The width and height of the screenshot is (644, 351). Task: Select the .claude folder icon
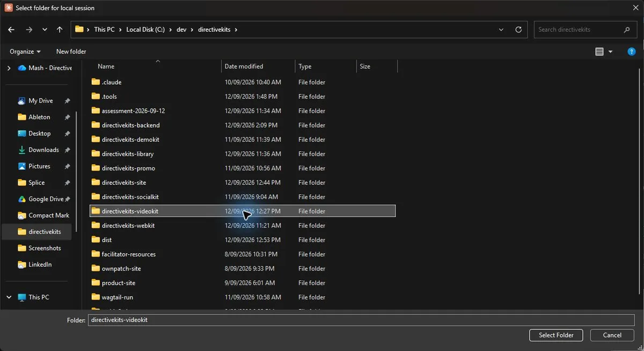tap(96, 82)
